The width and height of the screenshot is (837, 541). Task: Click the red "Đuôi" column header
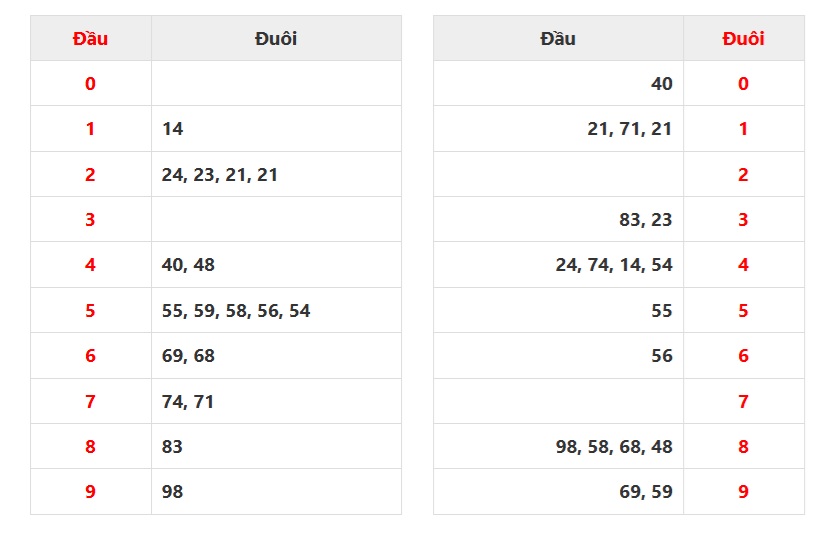click(x=743, y=39)
